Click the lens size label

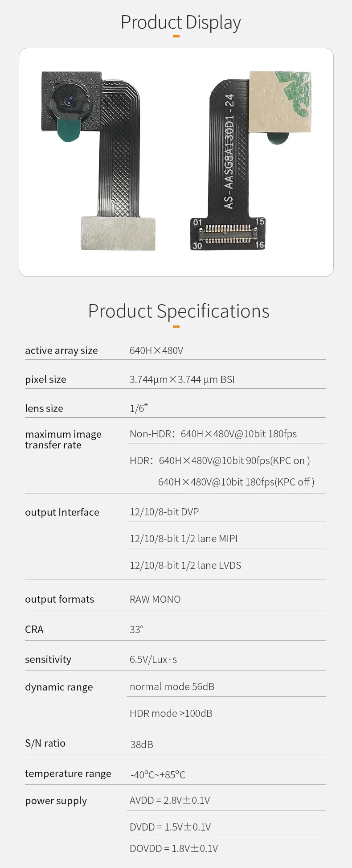(44, 408)
